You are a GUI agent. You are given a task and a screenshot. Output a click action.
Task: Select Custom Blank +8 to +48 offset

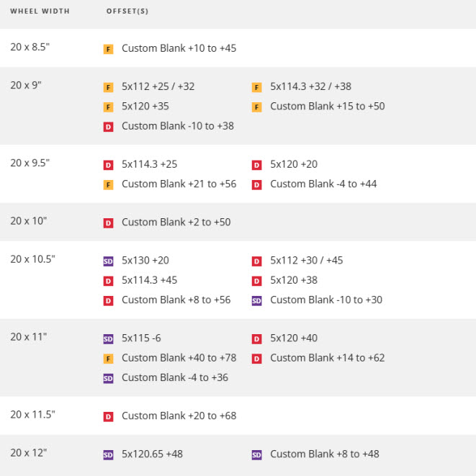click(x=324, y=454)
